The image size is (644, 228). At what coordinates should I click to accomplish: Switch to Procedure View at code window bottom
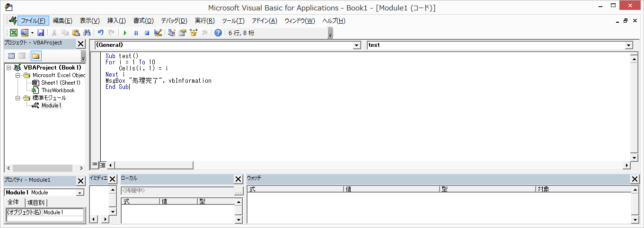(95, 165)
